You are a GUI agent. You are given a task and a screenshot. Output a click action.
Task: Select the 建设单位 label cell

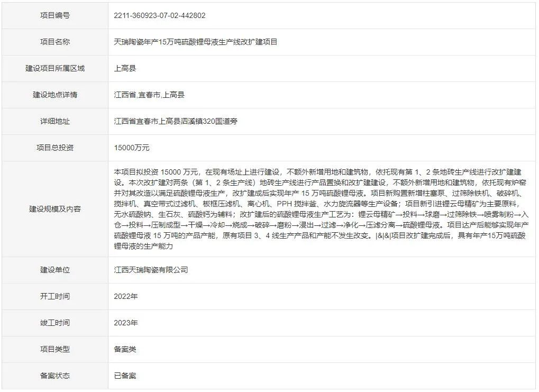point(55,270)
